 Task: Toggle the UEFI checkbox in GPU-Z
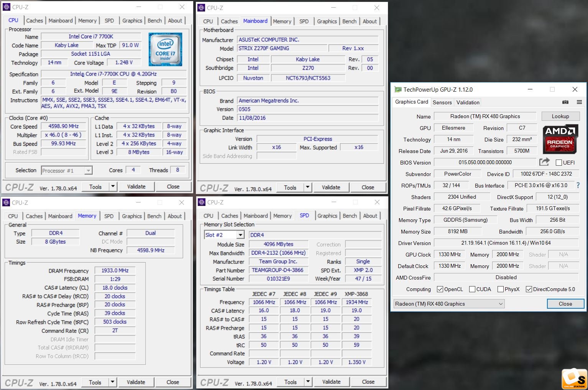(x=559, y=163)
